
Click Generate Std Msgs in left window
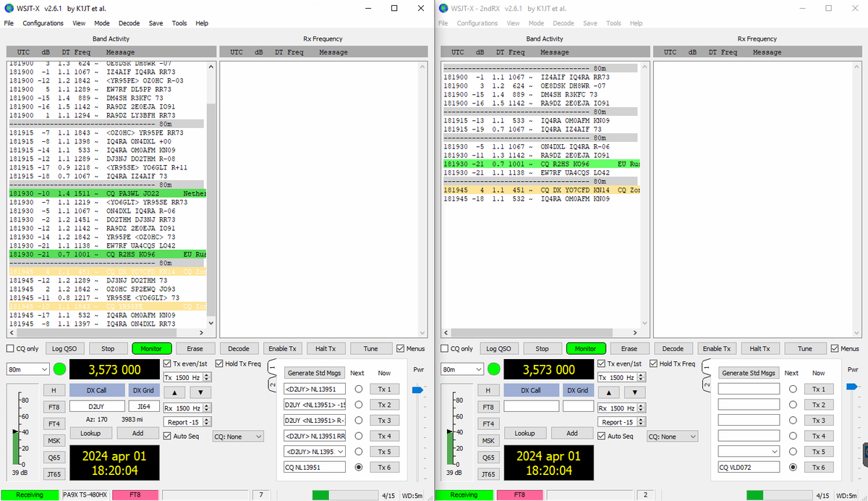[x=315, y=373]
